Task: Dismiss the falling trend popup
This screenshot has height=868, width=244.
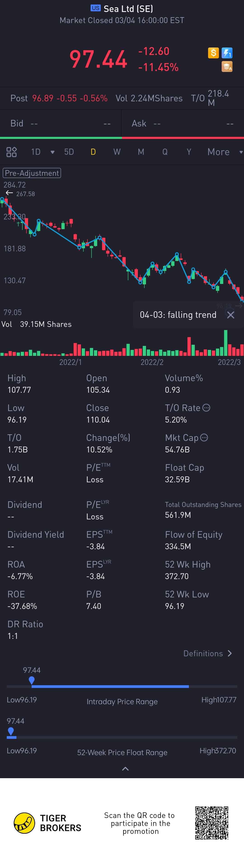Action: coord(230,315)
